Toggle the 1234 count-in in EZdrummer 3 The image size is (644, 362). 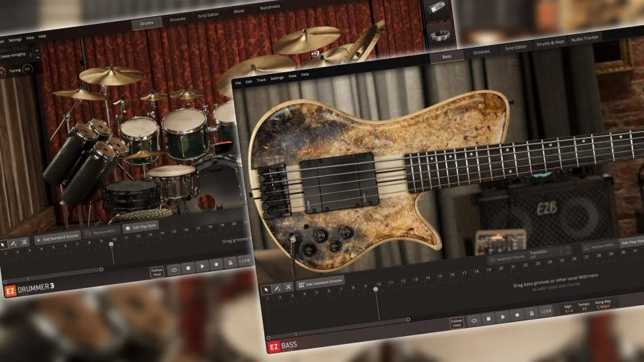click(245, 261)
